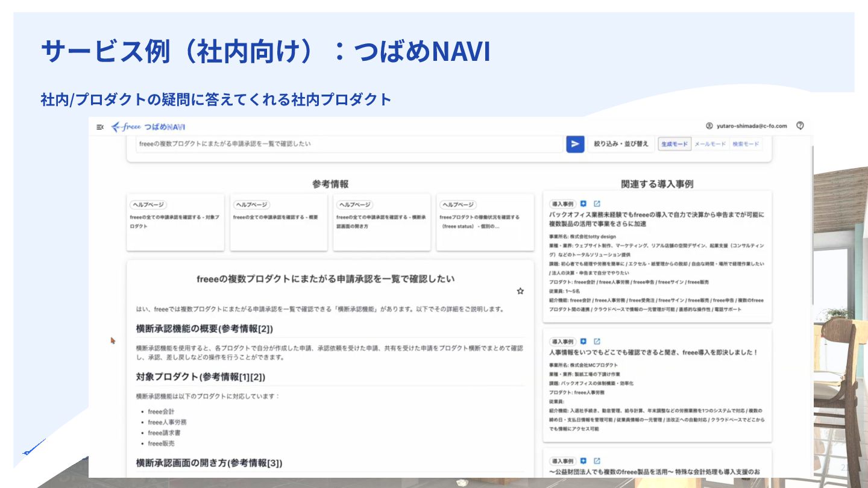868x488 pixels.
Task: Click the freee販売 bullet item
Action: click(161, 443)
